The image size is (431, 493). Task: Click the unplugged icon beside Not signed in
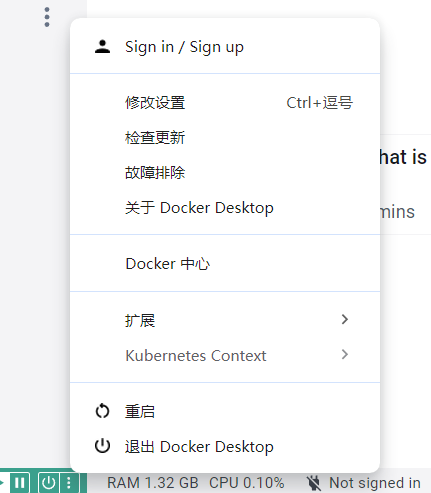(314, 483)
